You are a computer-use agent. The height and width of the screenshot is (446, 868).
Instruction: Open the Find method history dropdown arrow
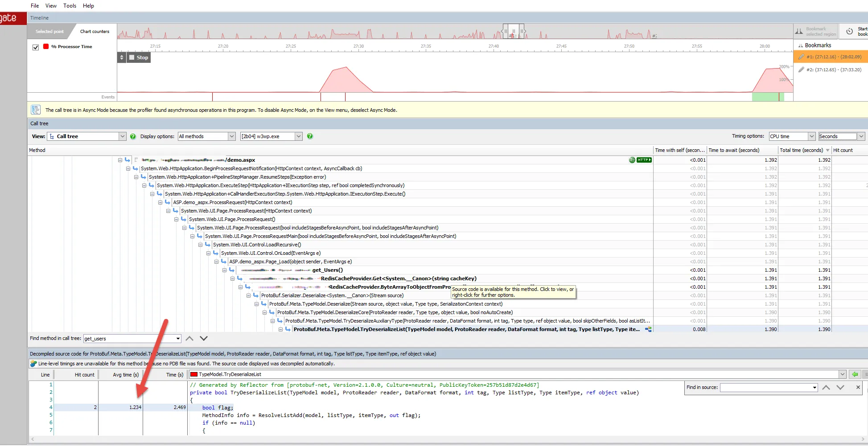pyautogui.click(x=178, y=339)
